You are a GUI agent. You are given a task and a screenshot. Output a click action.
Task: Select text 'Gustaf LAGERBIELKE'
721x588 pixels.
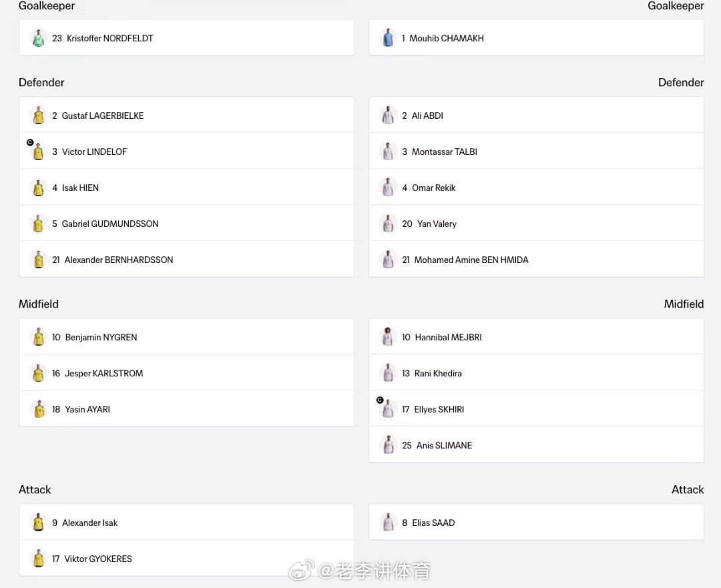tap(103, 115)
